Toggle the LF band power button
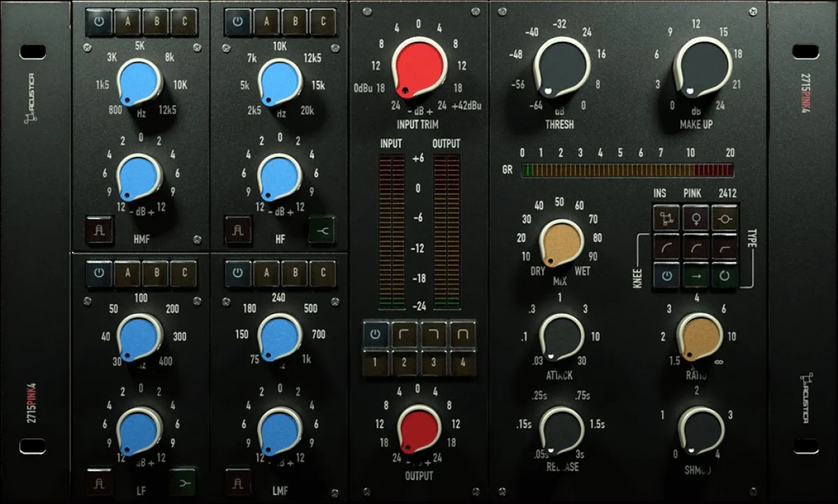This screenshot has width=838, height=504. coord(99,273)
